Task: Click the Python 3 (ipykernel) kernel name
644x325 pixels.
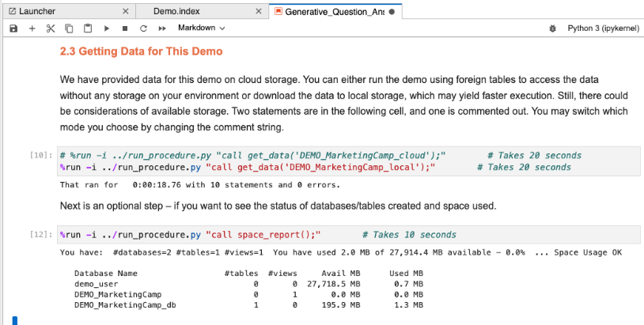Action: (x=600, y=28)
